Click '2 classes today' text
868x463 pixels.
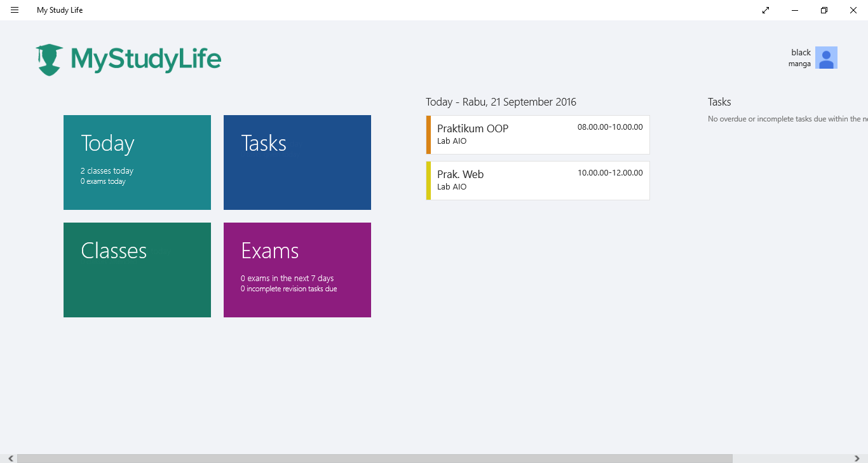[x=107, y=171]
